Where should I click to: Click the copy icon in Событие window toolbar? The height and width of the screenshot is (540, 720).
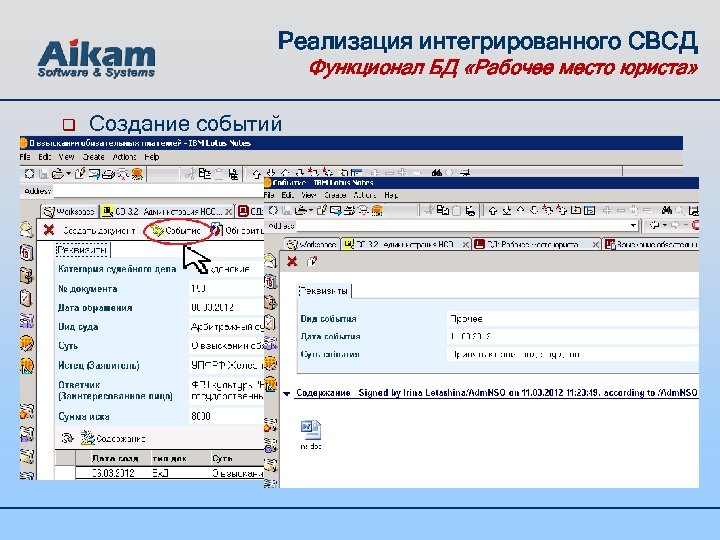click(443, 210)
